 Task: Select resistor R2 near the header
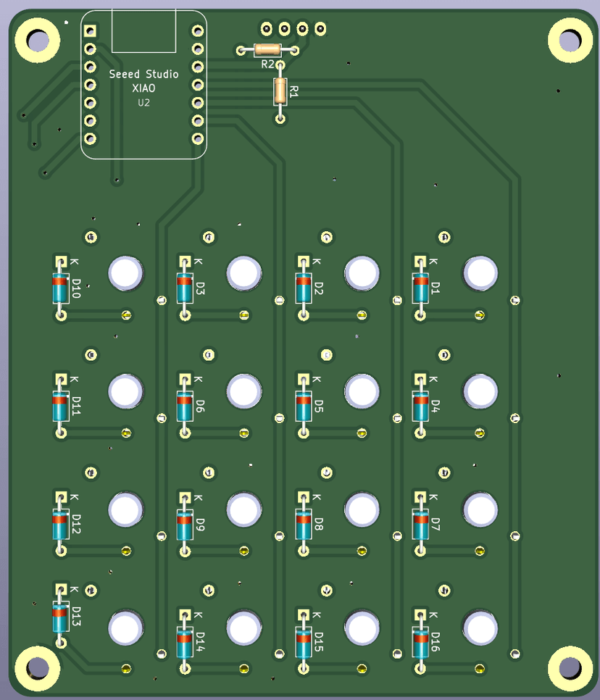[x=267, y=50]
